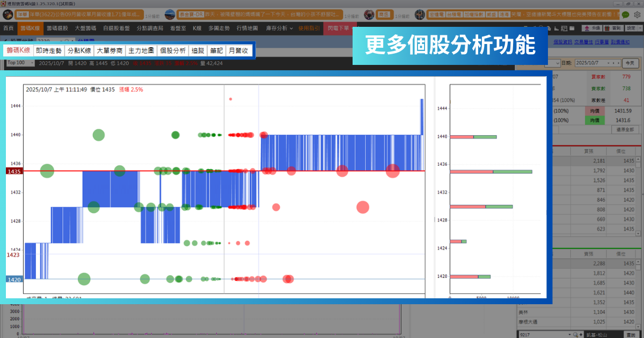Click the magnifier icon beside broker code 9217

click(x=575, y=335)
